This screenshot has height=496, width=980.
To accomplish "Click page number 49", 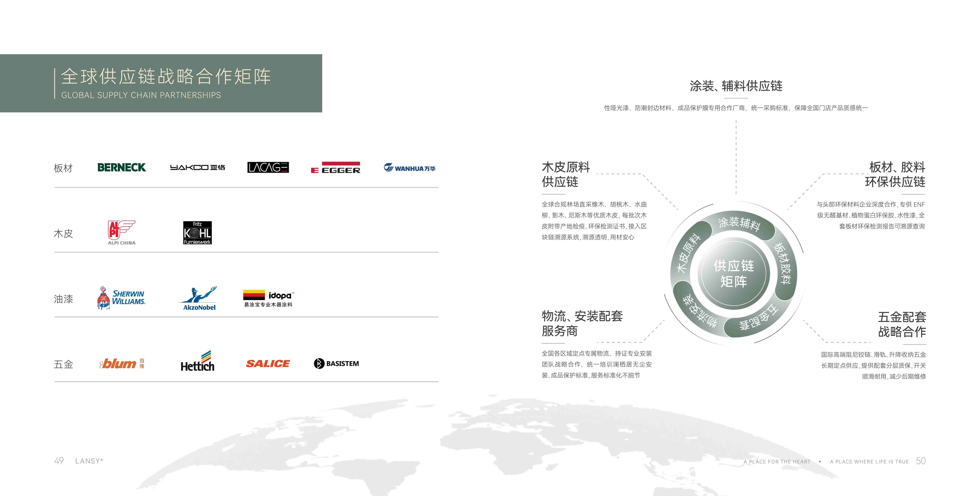I will click(x=59, y=461).
